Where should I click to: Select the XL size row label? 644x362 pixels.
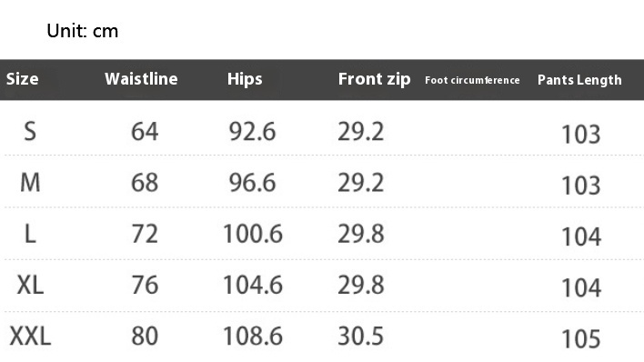pos(30,285)
